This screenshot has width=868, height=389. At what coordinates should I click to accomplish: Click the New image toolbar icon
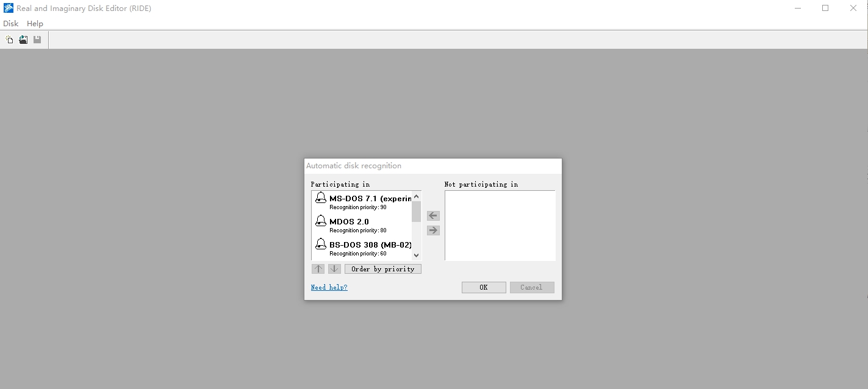pos(9,40)
